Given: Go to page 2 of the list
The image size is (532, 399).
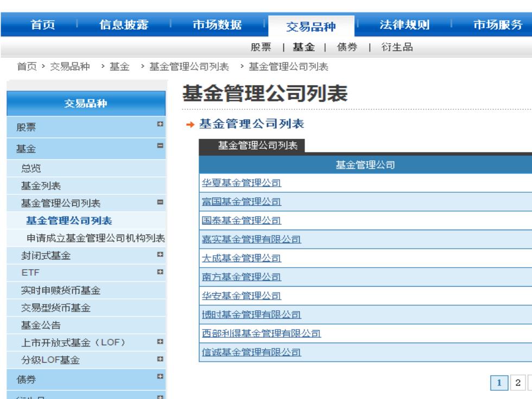Looking at the screenshot, I should pos(518,383).
